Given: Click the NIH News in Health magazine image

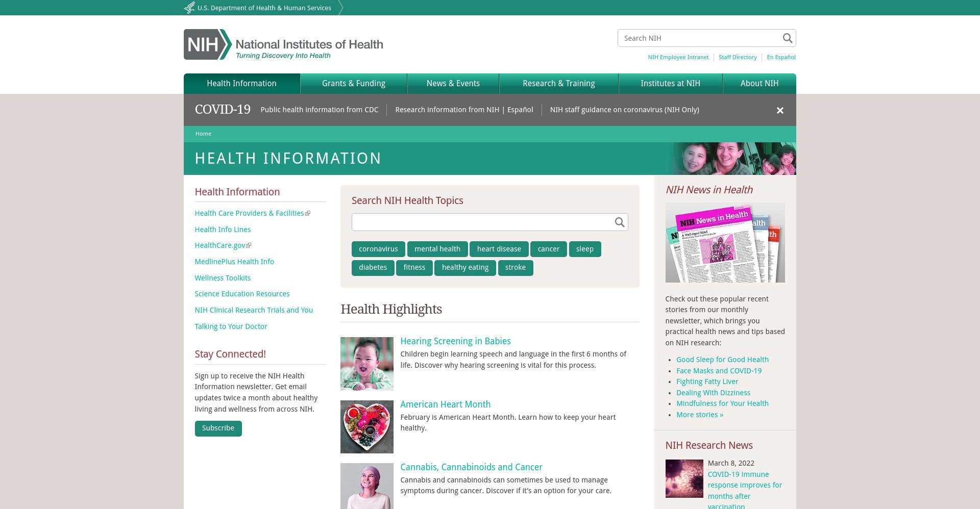Looking at the screenshot, I should pyautogui.click(x=725, y=242).
